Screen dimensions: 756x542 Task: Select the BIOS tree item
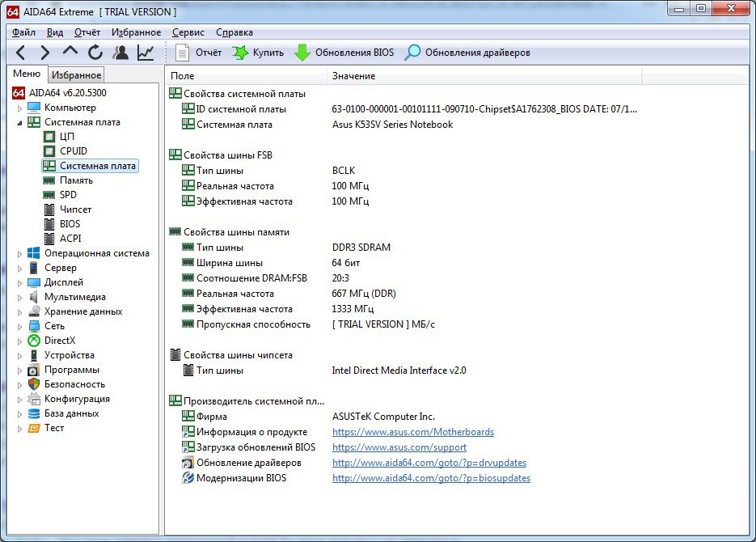[70, 224]
